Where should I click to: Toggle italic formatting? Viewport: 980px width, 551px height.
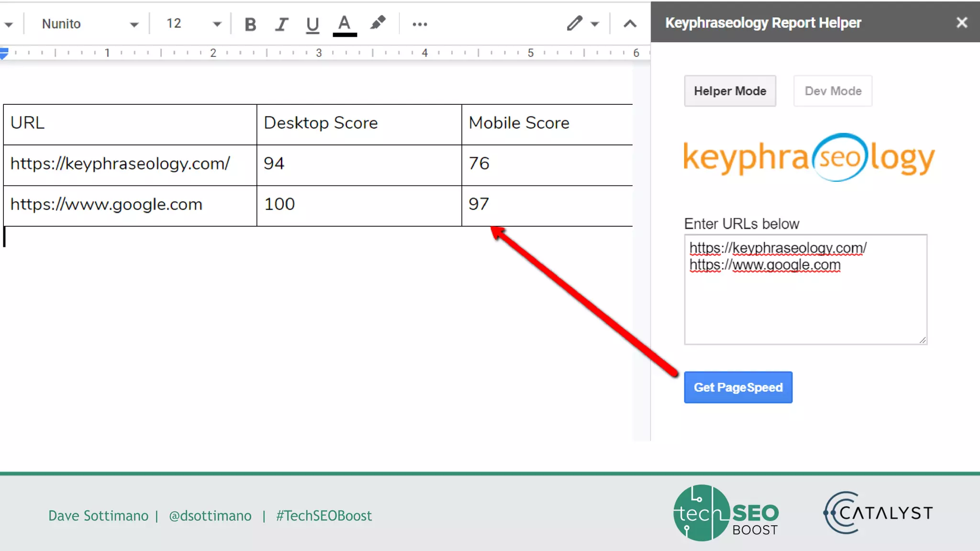(281, 24)
